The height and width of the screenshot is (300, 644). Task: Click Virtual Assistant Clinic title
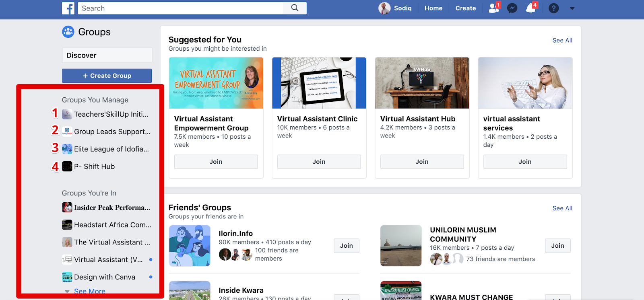[x=317, y=119]
